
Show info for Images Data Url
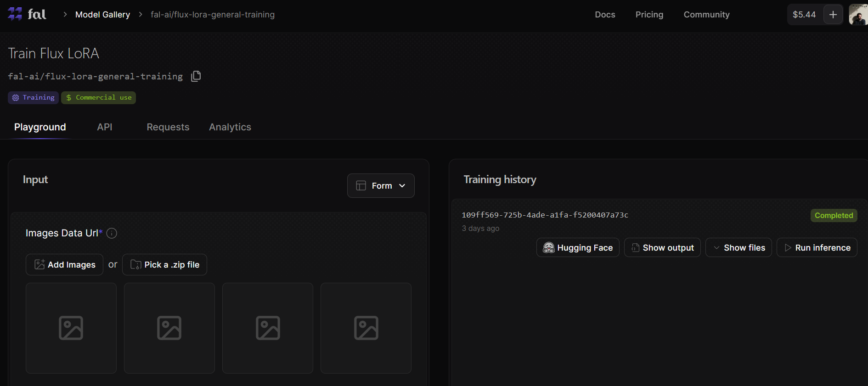pos(112,233)
